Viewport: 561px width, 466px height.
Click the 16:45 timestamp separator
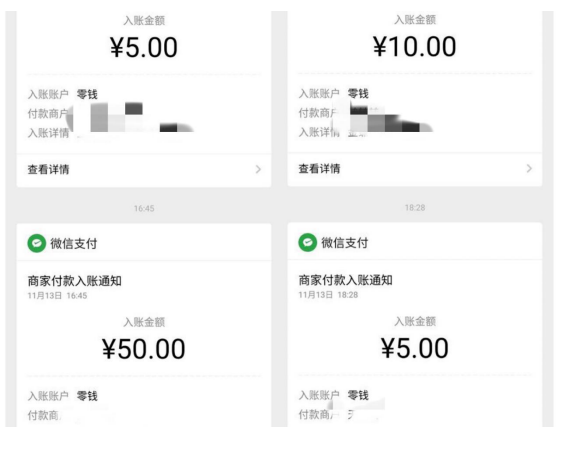point(144,208)
